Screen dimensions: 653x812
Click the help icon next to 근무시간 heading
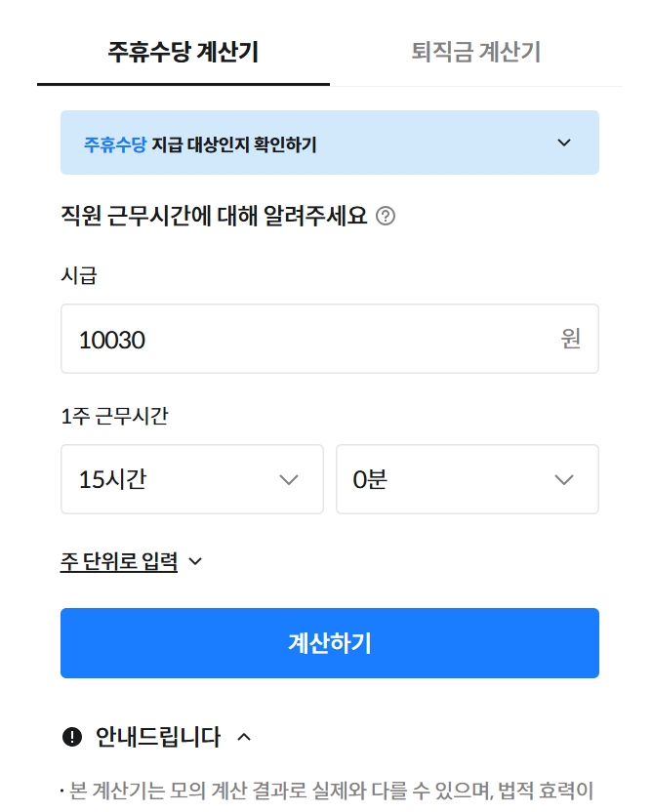tap(385, 217)
